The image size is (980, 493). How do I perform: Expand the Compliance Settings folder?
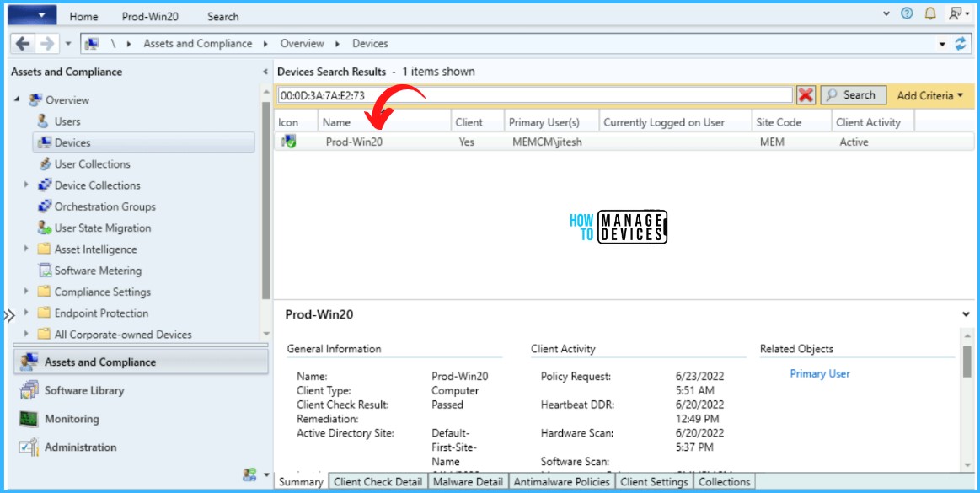click(x=26, y=292)
